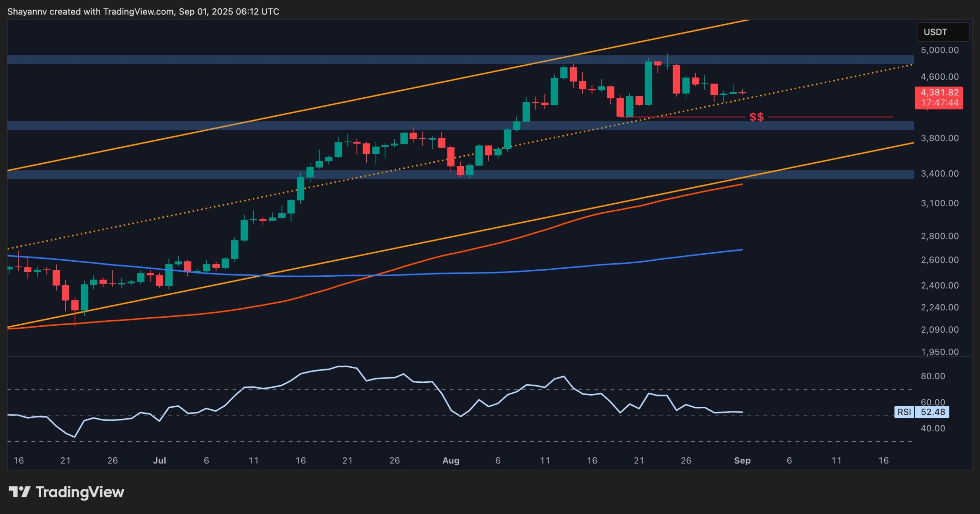The height and width of the screenshot is (514, 980).
Task: Click the red $$ liquidity annotation
Action: [756, 117]
